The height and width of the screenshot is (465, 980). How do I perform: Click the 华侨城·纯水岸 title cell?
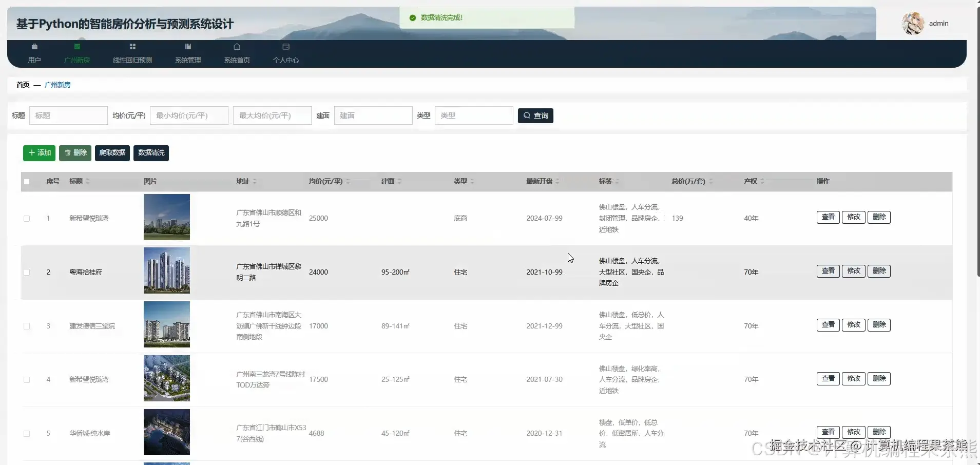coord(90,434)
